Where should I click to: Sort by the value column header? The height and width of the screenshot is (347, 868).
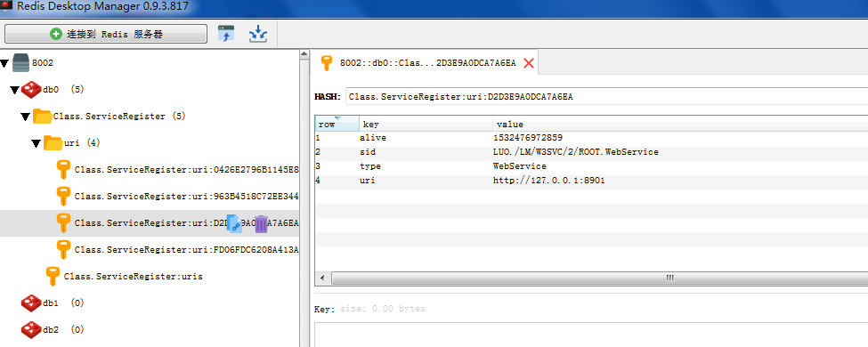point(680,124)
